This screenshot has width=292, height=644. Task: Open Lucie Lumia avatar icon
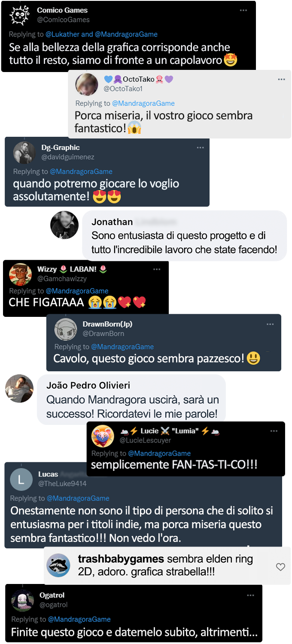[x=103, y=436]
